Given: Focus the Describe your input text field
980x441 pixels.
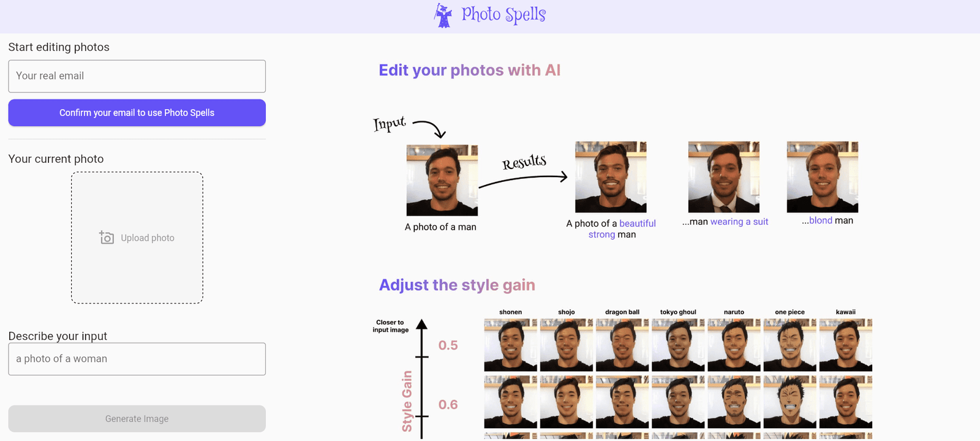Looking at the screenshot, I should tap(137, 359).
